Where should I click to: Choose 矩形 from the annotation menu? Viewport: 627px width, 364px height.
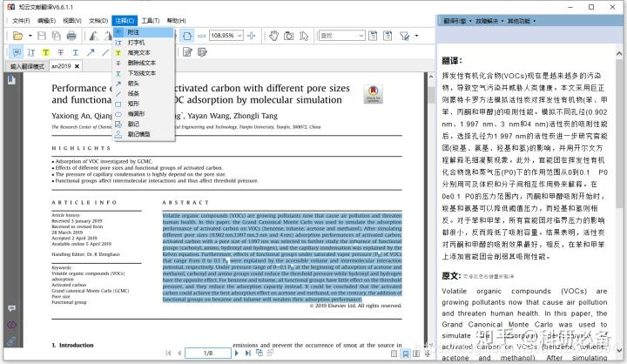click(x=144, y=104)
